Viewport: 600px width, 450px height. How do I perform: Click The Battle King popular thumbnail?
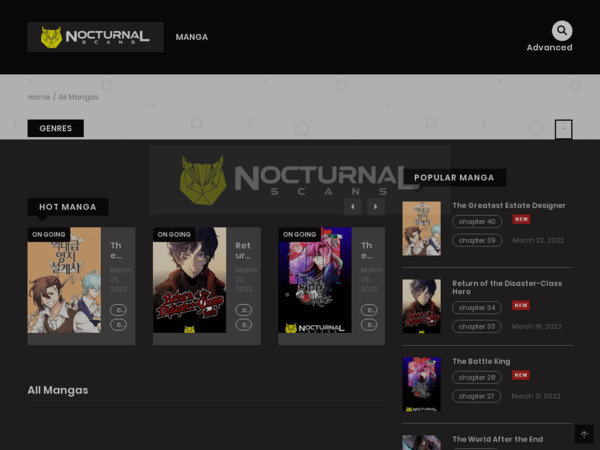coord(421,384)
